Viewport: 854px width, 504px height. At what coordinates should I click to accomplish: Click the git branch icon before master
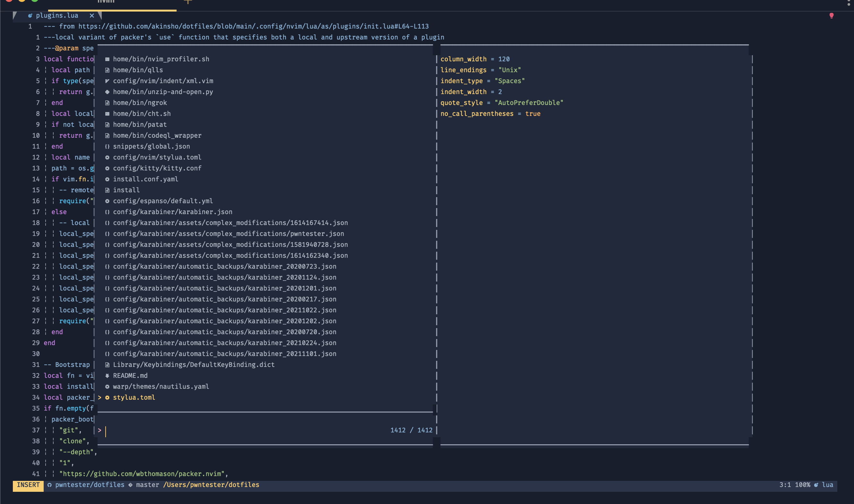(130, 485)
